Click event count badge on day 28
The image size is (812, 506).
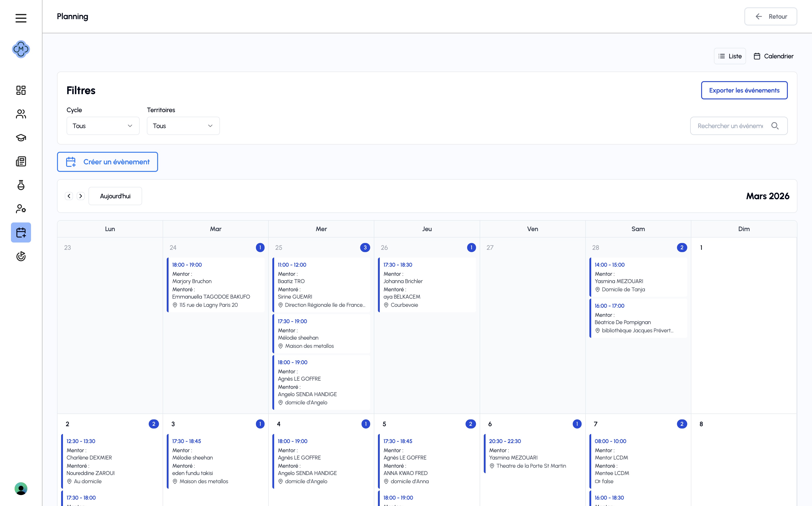[682, 248]
